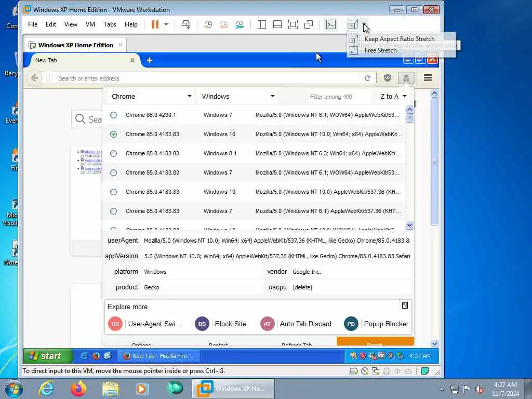Collapse the Explore more section icon
Image resolution: width=532 pixels, height=399 pixels.
coord(405,305)
